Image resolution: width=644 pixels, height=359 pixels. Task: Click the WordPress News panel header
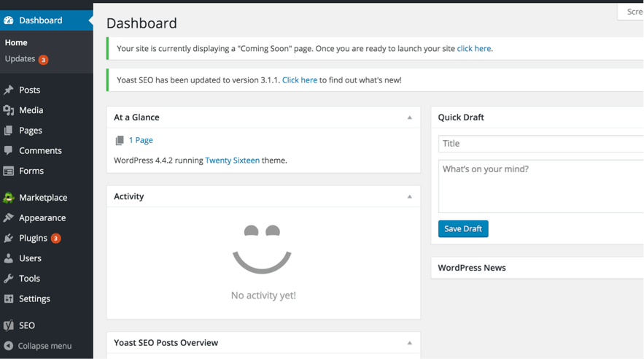coord(538,268)
